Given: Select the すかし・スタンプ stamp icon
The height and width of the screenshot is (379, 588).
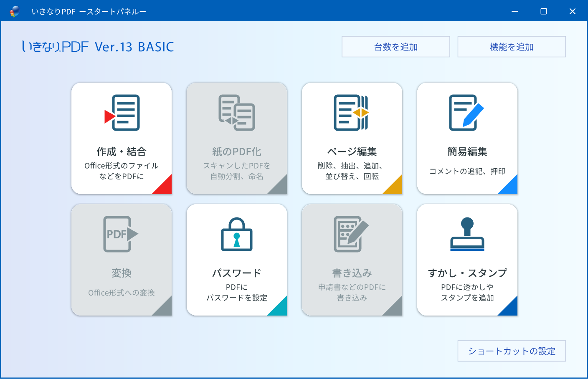Looking at the screenshot, I should (x=467, y=234).
